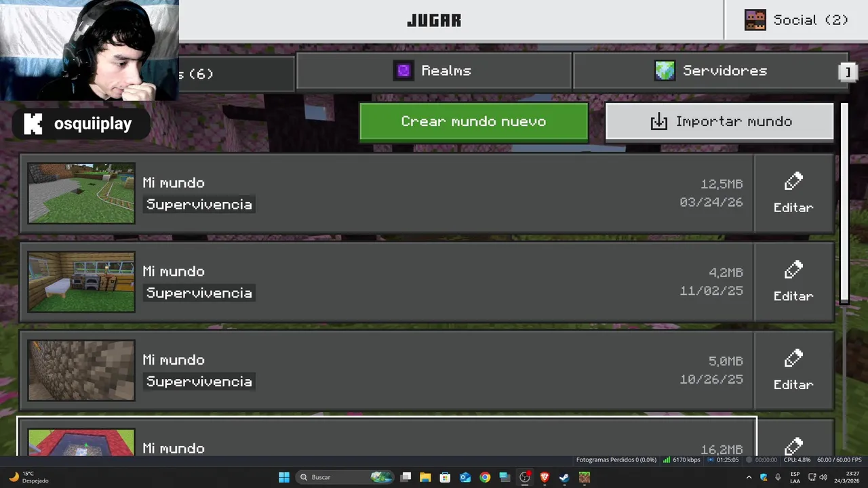Click the 03/24/26 date text

click(711, 203)
